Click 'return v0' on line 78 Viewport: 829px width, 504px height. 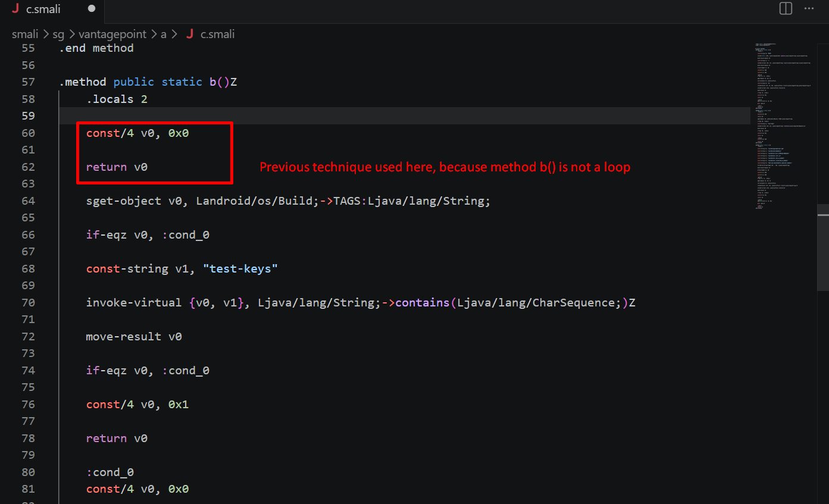[x=117, y=439]
